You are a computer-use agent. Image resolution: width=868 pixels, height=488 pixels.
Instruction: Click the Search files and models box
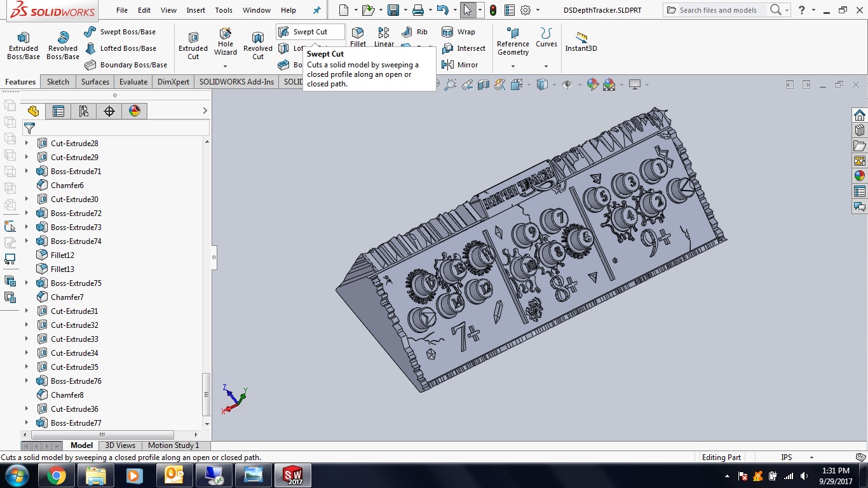point(718,10)
